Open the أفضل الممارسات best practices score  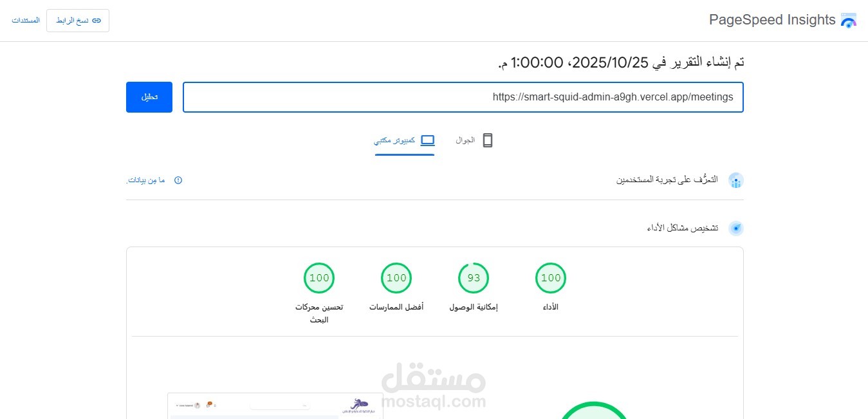click(396, 278)
